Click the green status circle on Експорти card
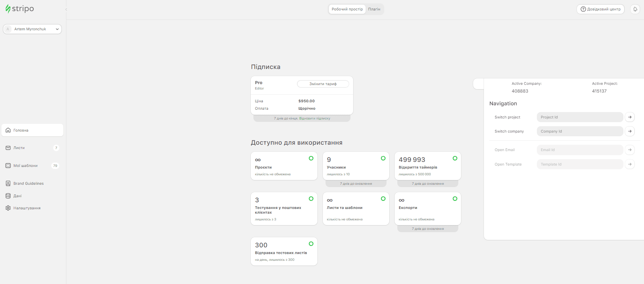 click(455, 199)
